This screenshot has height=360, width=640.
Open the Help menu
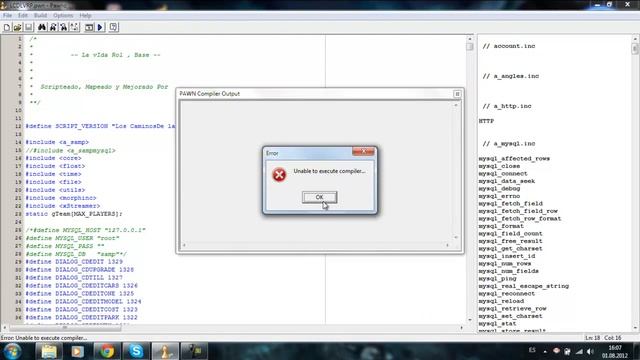coord(85,16)
